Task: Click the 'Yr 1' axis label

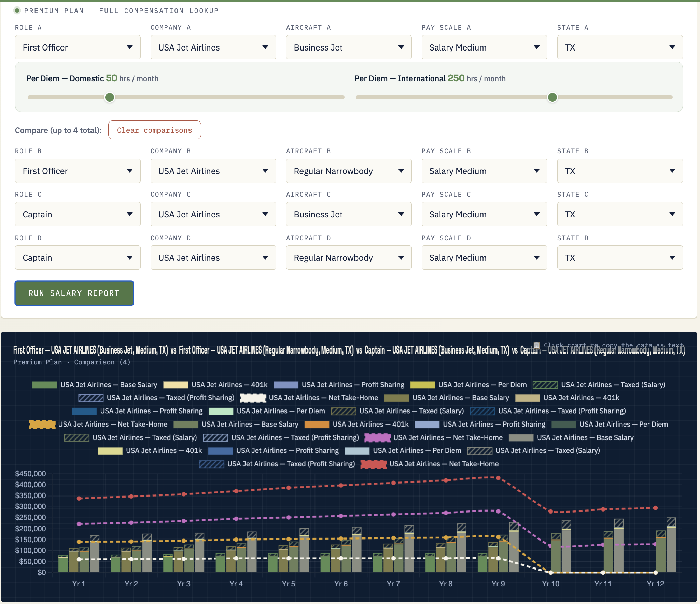Action: point(79,584)
